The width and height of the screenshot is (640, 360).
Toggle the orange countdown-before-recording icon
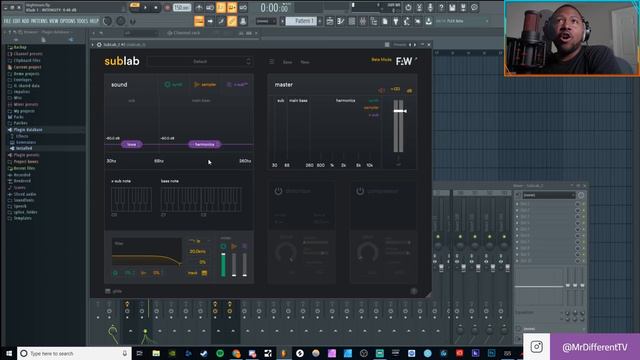click(221, 7)
